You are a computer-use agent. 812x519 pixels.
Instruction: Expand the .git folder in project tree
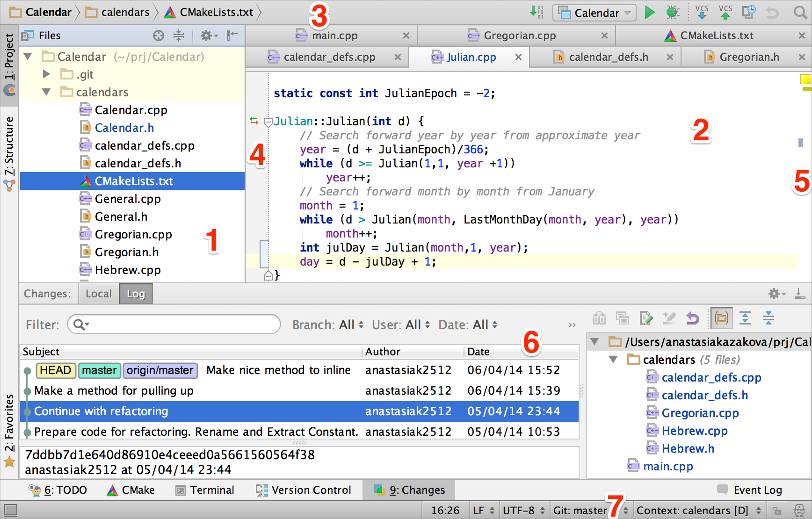coord(46,74)
